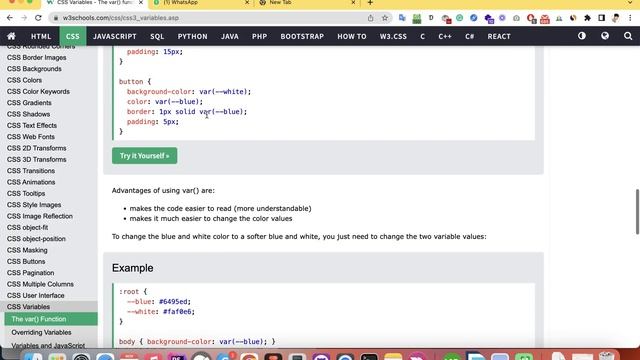Open PHP in top navigation
Viewport: 640px width, 360px height.
click(x=259, y=36)
